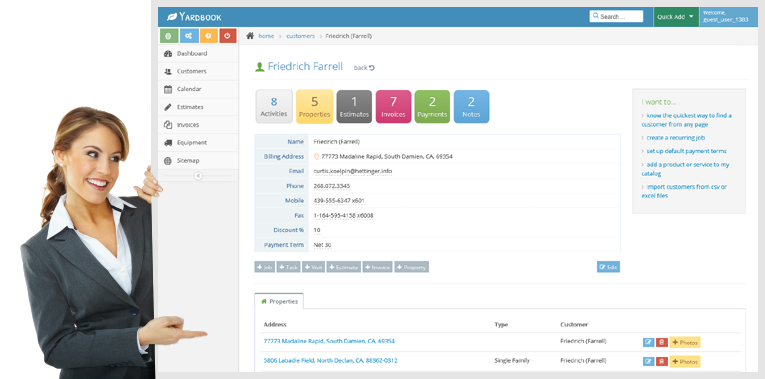Click the billing address map pin icon
The width and height of the screenshot is (765, 379).
[316, 157]
